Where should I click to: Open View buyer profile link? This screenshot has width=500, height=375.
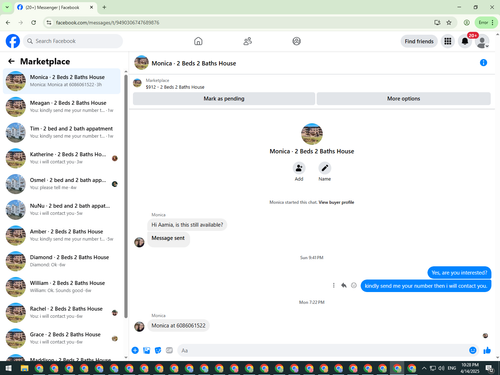point(336,202)
